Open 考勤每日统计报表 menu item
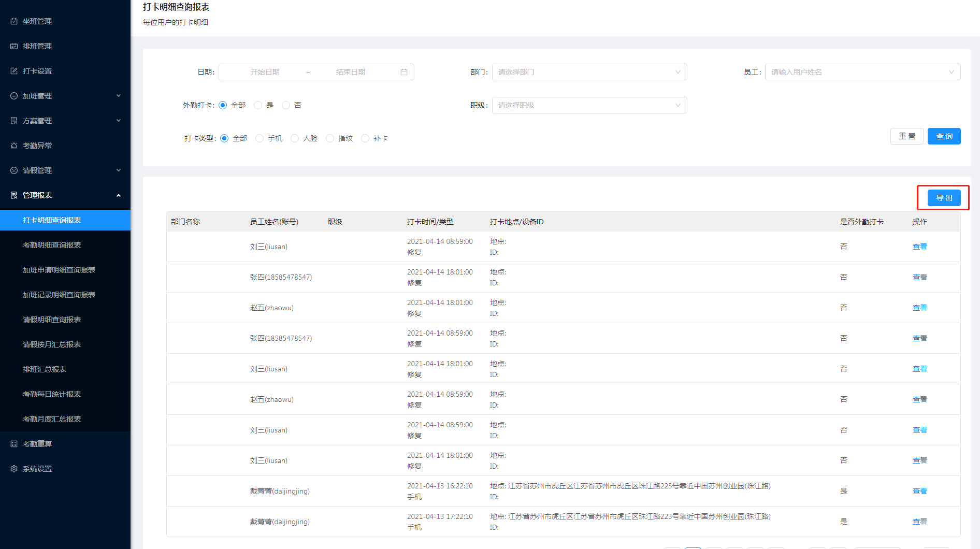This screenshot has width=980, height=549. click(65, 394)
